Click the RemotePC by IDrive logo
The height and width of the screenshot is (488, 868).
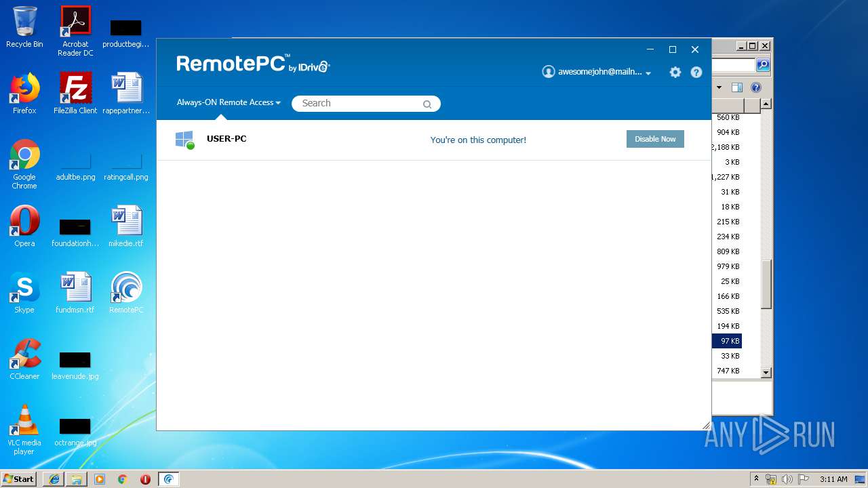pyautogui.click(x=253, y=64)
